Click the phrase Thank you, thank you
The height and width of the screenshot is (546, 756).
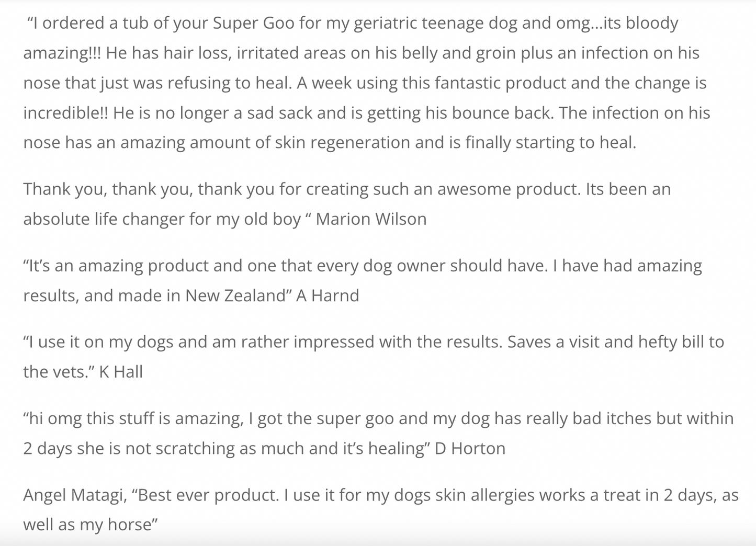(x=108, y=189)
